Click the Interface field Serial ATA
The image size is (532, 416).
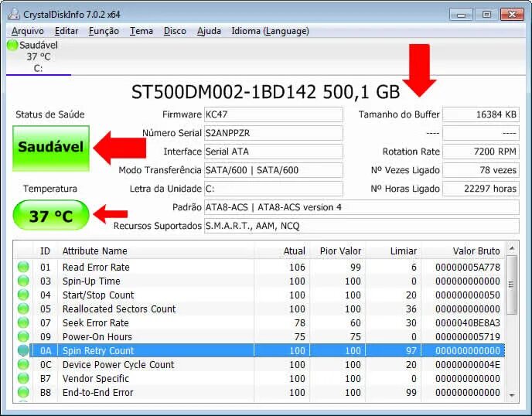[x=274, y=152]
